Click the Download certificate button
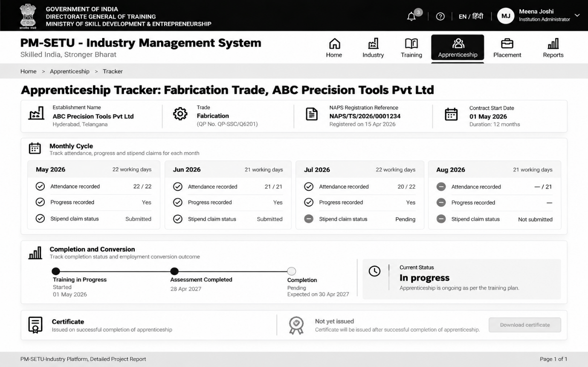 point(525,325)
